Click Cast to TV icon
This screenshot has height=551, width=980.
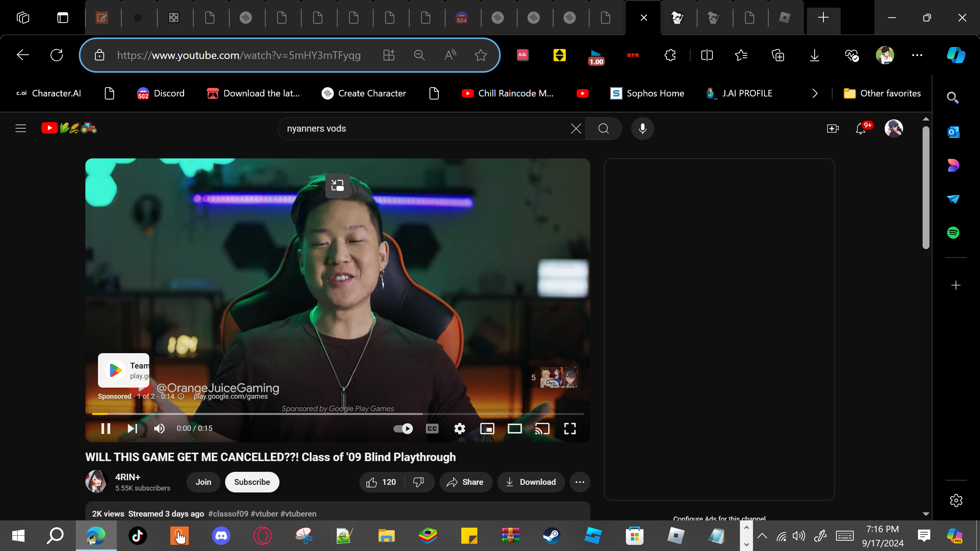click(x=542, y=429)
